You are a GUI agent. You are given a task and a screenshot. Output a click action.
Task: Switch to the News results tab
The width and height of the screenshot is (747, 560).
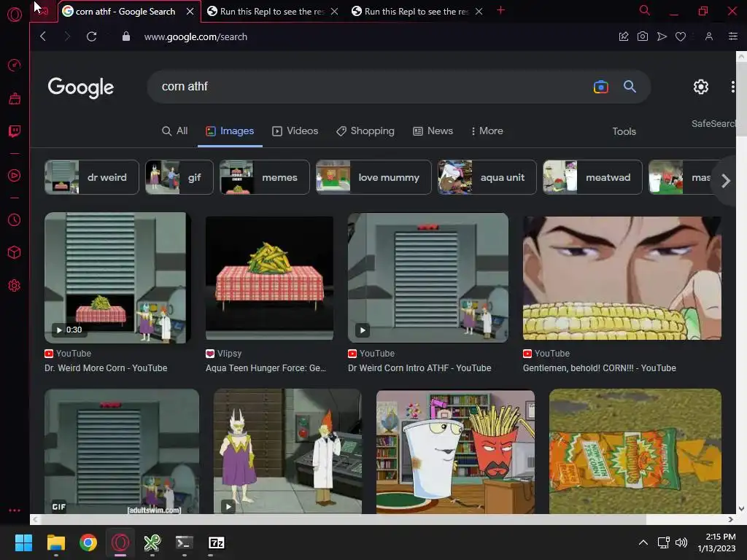click(x=433, y=131)
